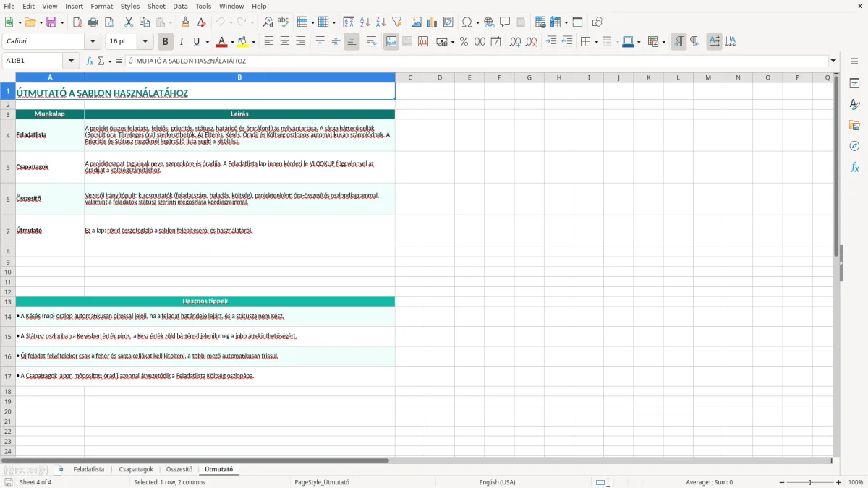Toggle Wrap Text button
The height and width of the screenshot is (488, 868).
point(372,42)
